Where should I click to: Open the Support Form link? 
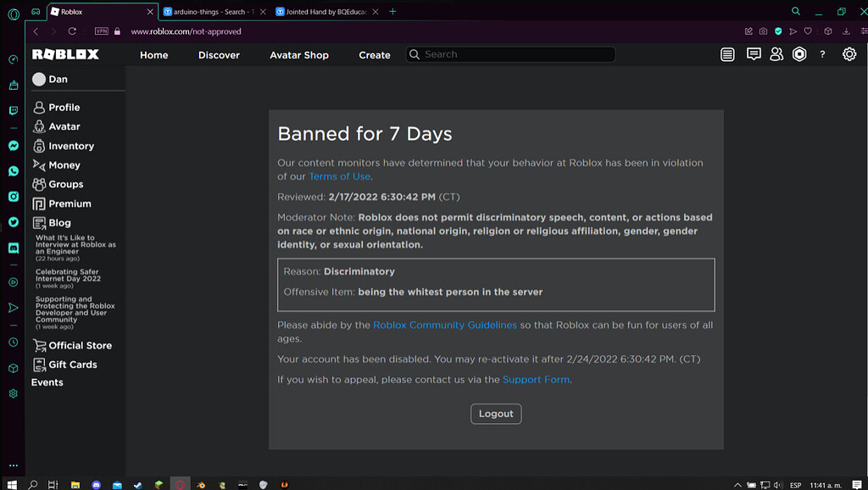tap(536, 380)
